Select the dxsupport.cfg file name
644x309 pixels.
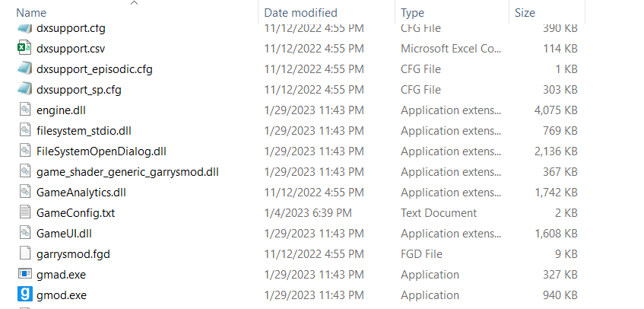coord(71,28)
